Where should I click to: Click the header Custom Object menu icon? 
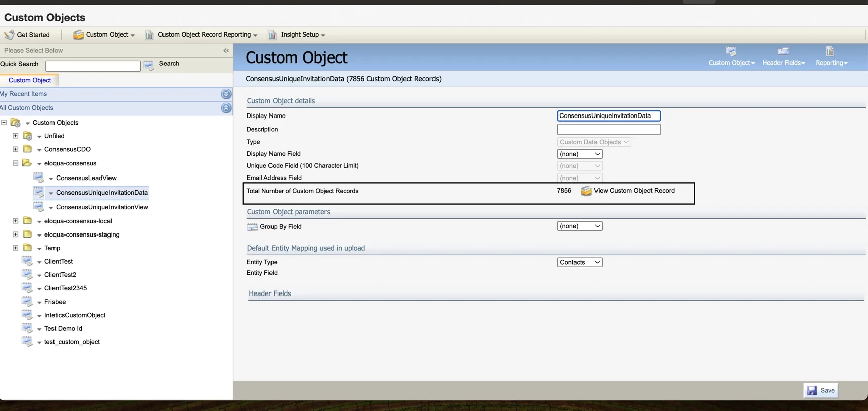point(731,51)
